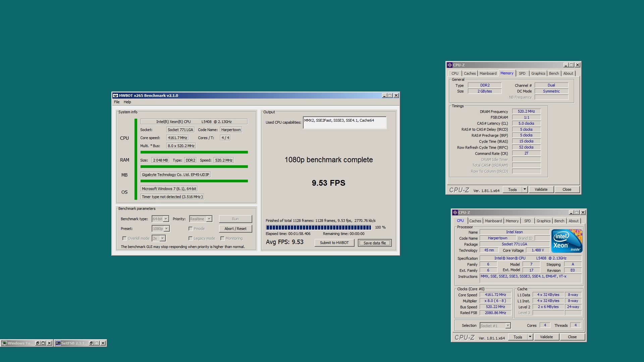Click the Core Speed 4161.72 MHz value
644x362 pixels.
pos(495,295)
